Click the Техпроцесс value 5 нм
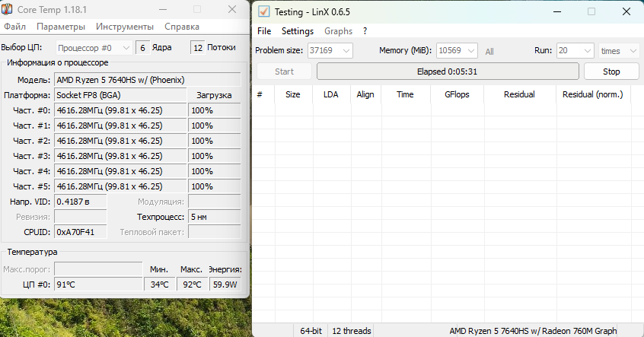Image resolution: width=644 pixels, height=337 pixels. (x=215, y=217)
